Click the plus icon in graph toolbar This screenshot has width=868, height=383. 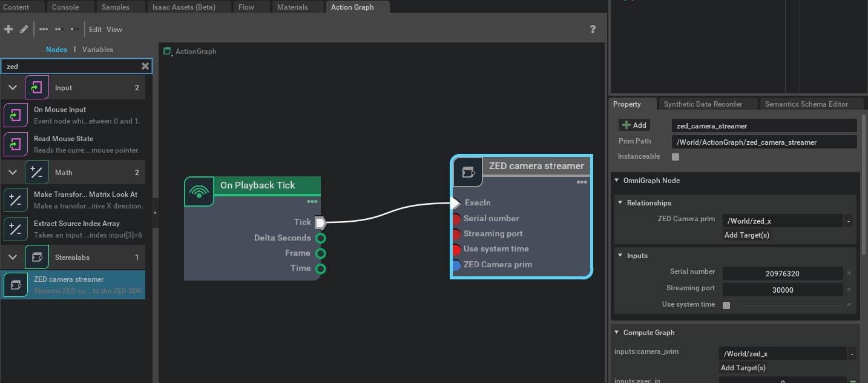8,29
